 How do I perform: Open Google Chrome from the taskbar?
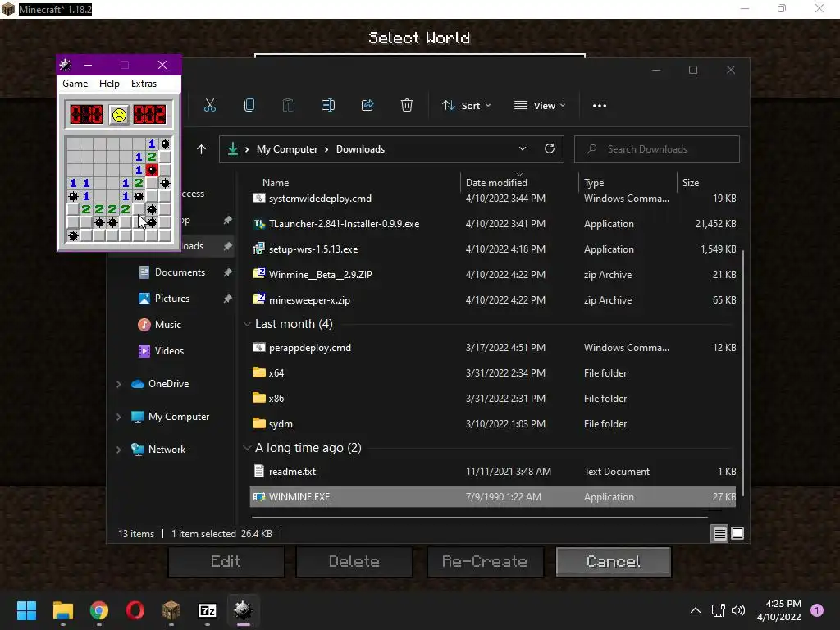pyautogui.click(x=99, y=610)
